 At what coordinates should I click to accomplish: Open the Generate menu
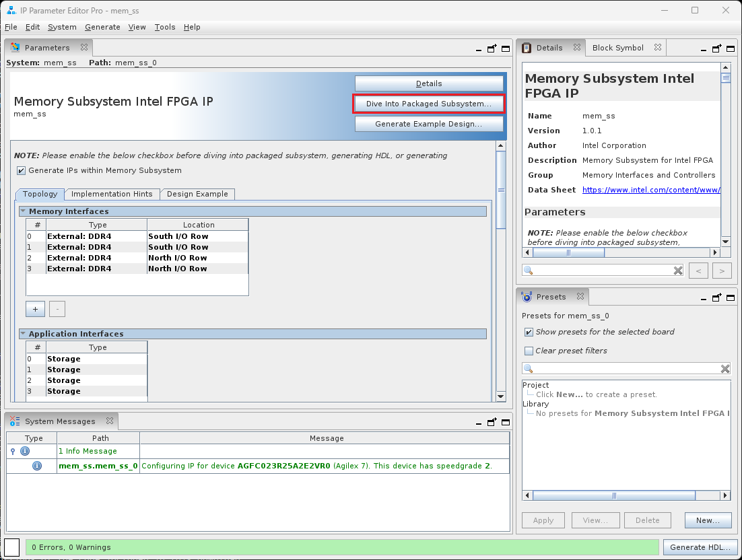pos(102,27)
